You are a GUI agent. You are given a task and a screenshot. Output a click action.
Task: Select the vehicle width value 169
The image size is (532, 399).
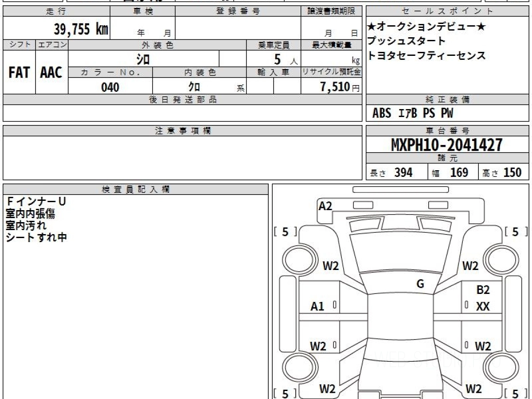(459, 172)
